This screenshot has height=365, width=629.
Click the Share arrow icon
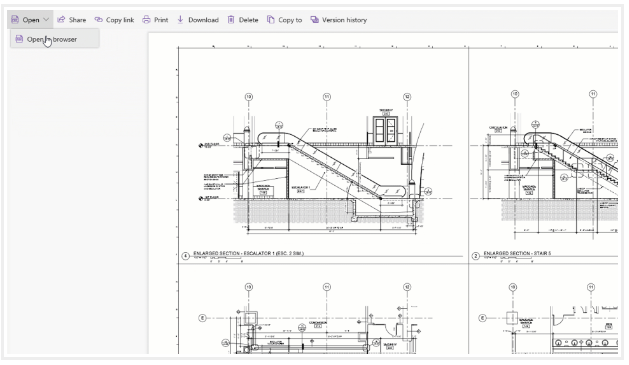61,19
